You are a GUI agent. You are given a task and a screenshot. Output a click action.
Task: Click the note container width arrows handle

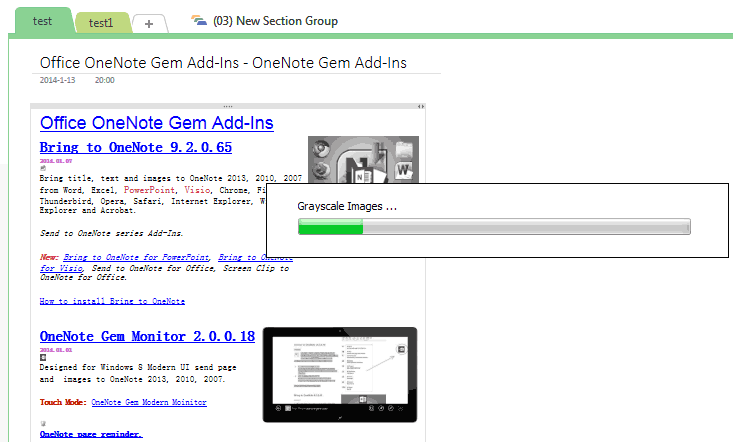point(421,107)
